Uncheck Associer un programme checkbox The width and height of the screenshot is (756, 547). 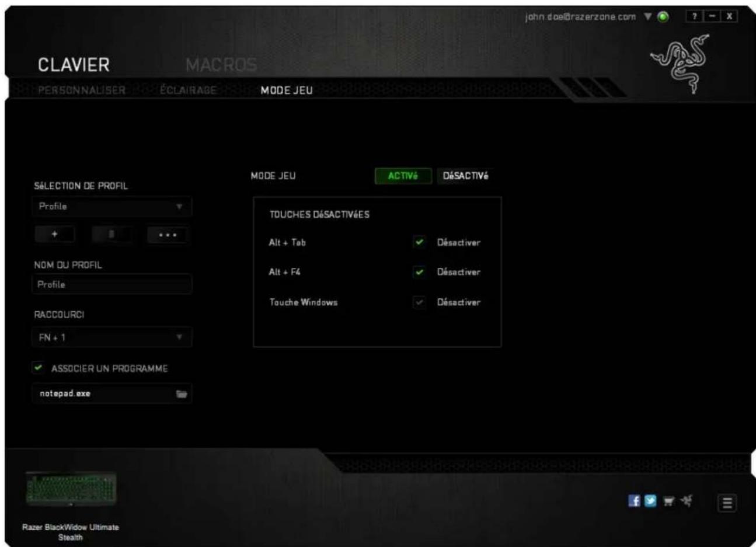coord(39,368)
